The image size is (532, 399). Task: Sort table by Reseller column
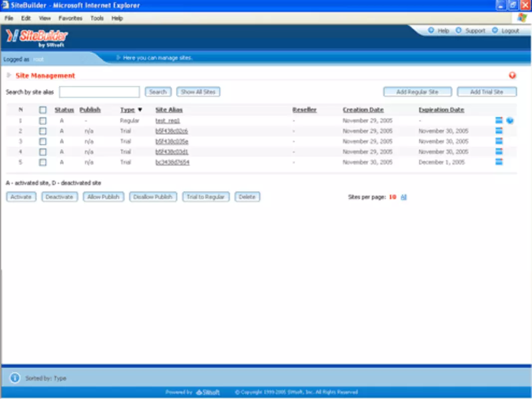pyautogui.click(x=304, y=110)
